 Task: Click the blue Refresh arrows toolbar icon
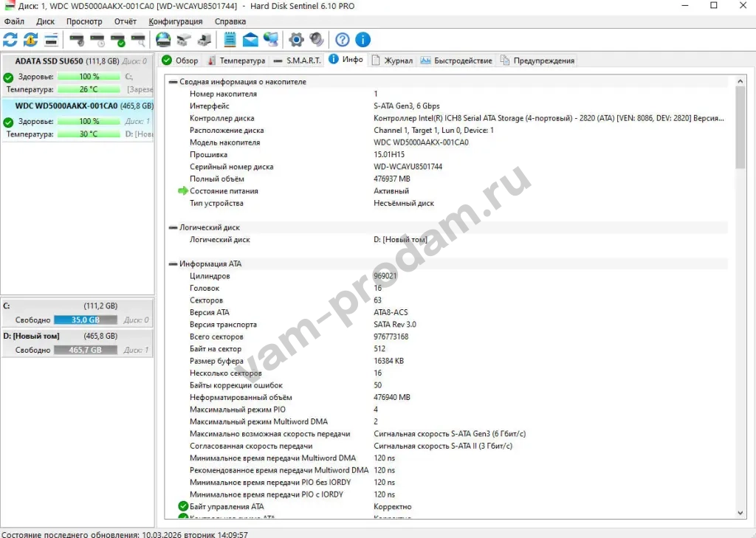[10, 40]
